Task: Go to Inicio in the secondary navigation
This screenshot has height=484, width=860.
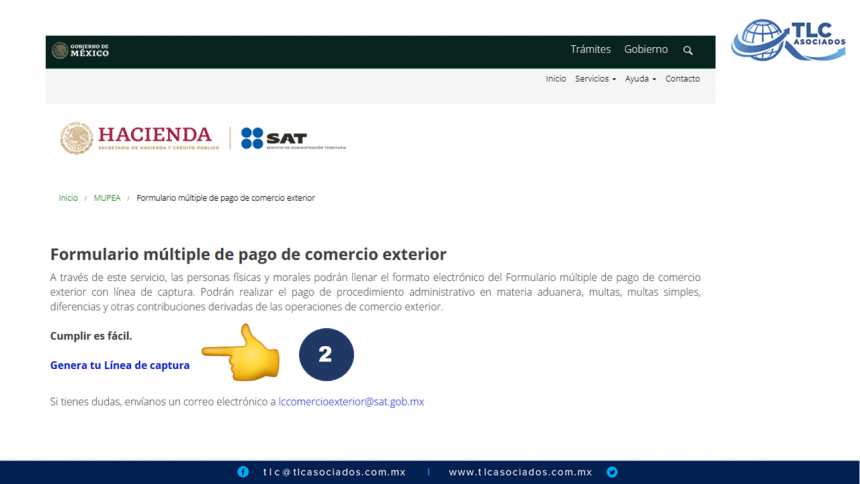Action: coord(556,78)
